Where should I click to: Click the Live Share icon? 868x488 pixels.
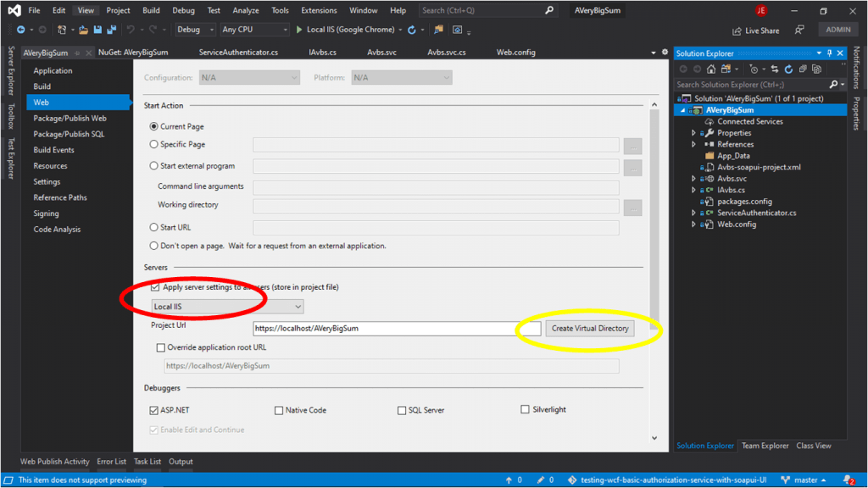[737, 31]
